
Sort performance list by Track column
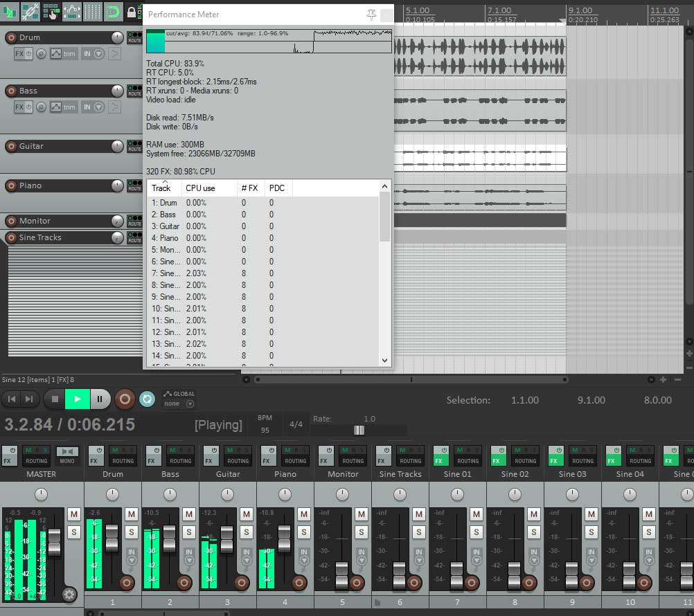click(x=161, y=188)
